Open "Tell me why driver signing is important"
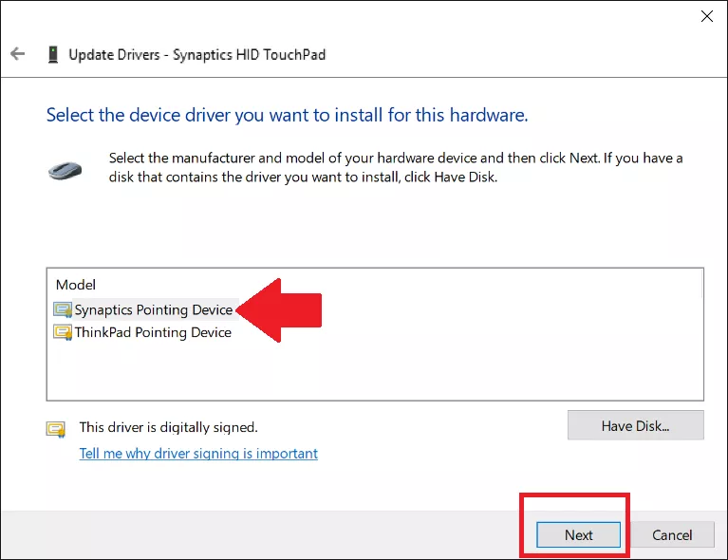 [x=198, y=454]
